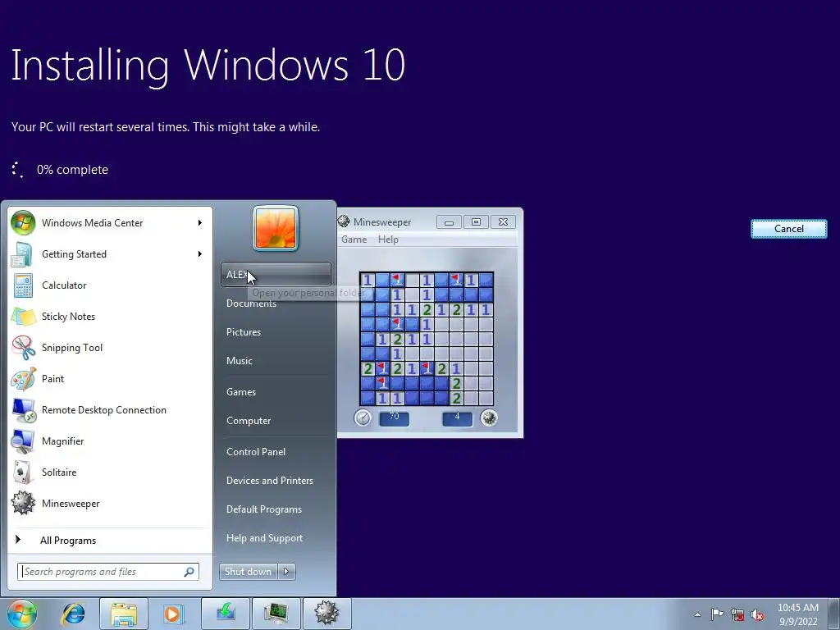Viewport: 840px width, 630px height.
Task: Cancel the Windows 10 installation
Action: [788, 229]
